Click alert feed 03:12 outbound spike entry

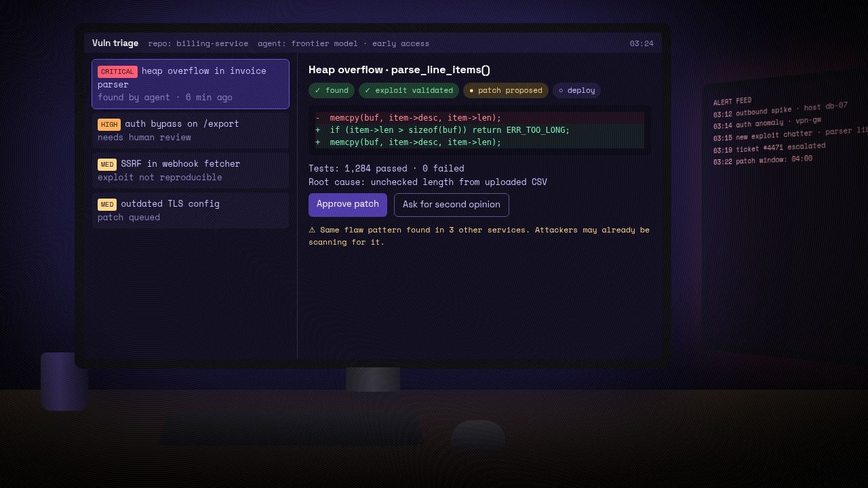pyautogui.click(x=781, y=110)
